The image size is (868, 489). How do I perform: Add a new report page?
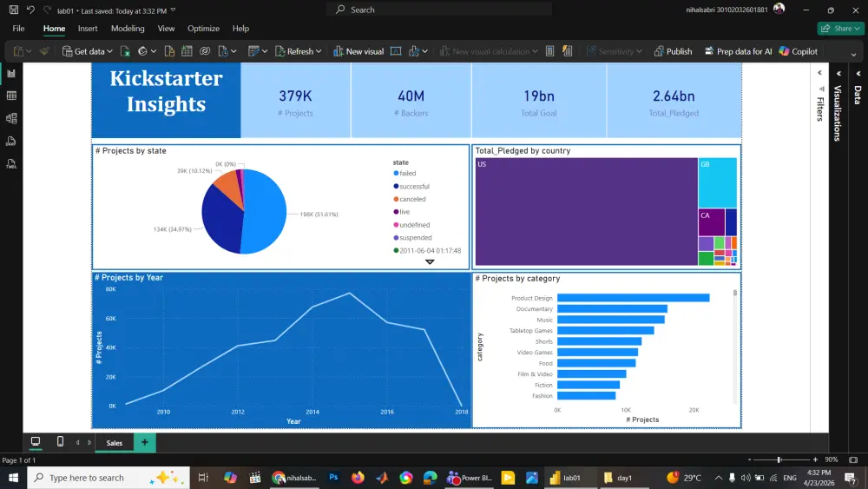coord(144,442)
